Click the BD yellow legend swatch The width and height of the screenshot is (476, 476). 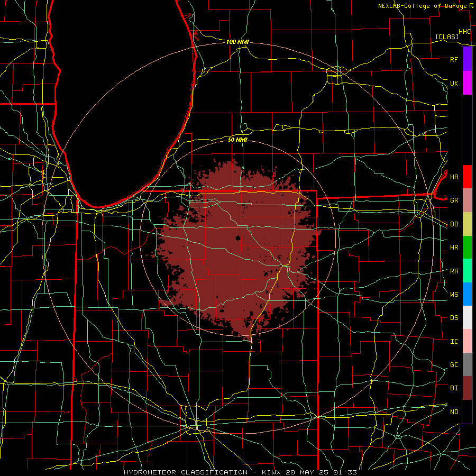[x=467, y=224]
